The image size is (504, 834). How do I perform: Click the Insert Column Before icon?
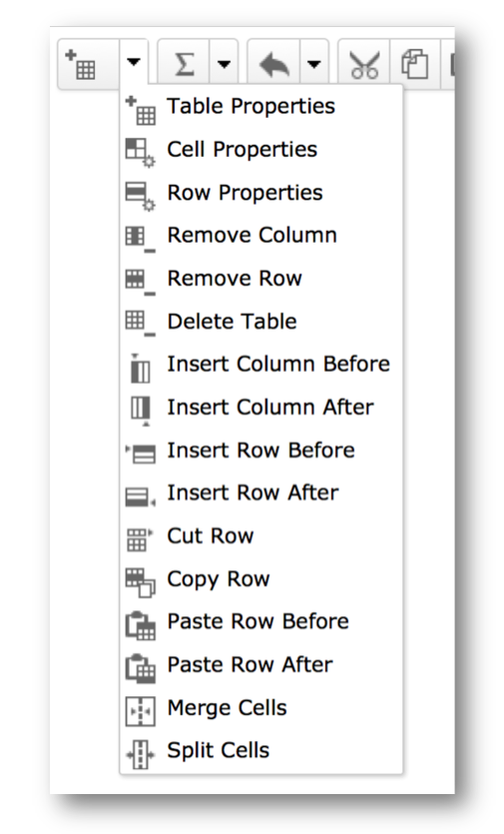(141, 369)
